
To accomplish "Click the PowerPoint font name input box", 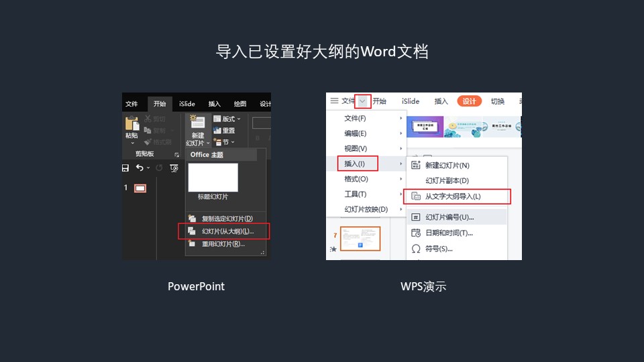I will (261, 123).
